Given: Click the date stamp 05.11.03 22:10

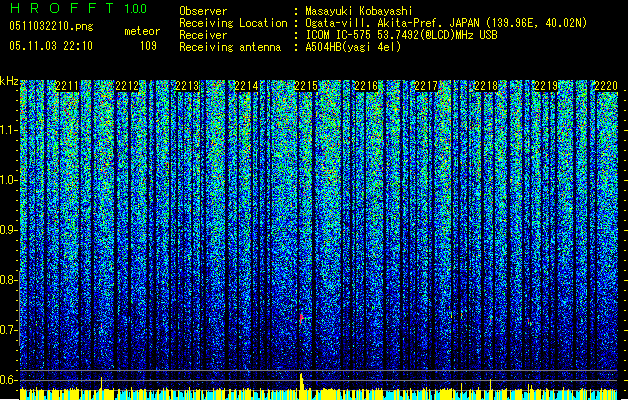Looking at the screenshot, I should coord(51,46).
